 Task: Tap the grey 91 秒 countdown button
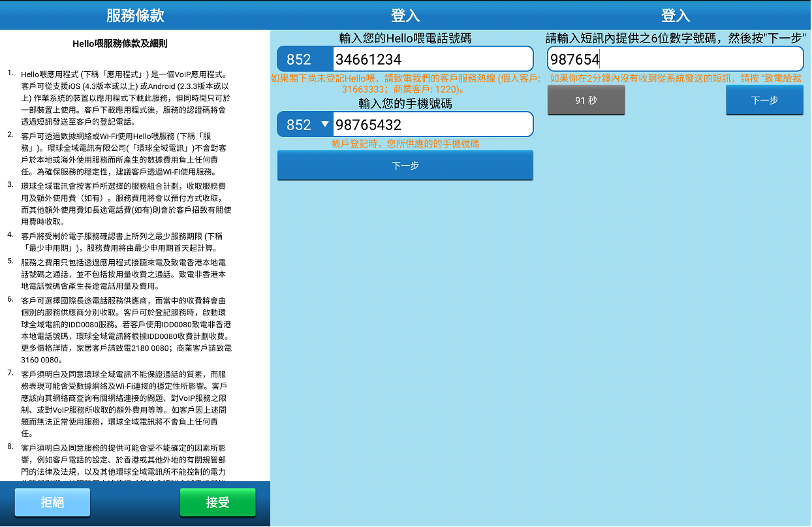tap(586, 100)
